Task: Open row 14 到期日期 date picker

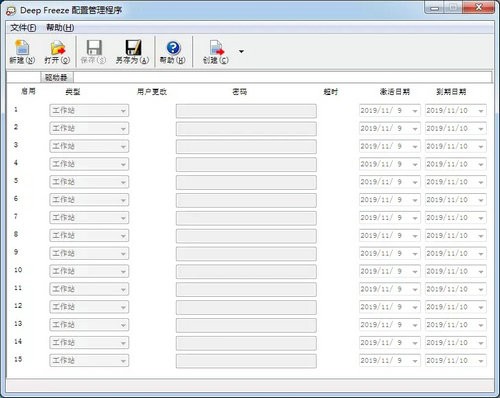Action: point(481,343)
